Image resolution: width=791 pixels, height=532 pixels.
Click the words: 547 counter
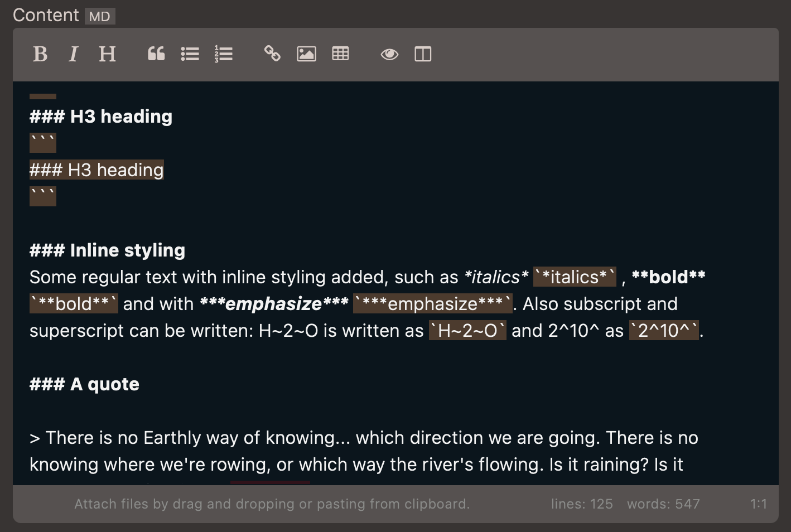coord(663,504)
